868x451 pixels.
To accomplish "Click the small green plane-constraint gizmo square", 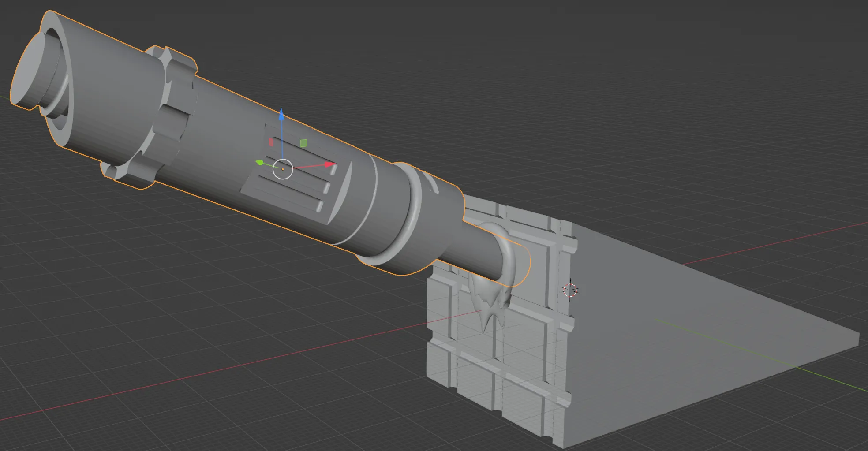I will (303, 143).
